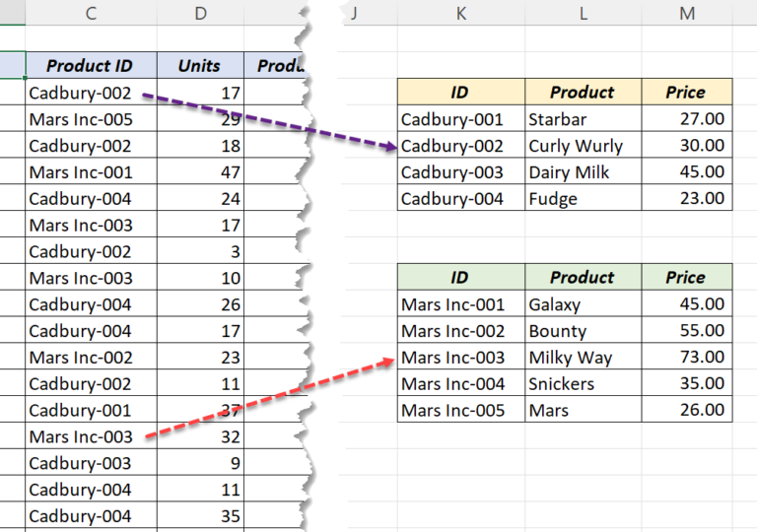Click the column K header

460,13
